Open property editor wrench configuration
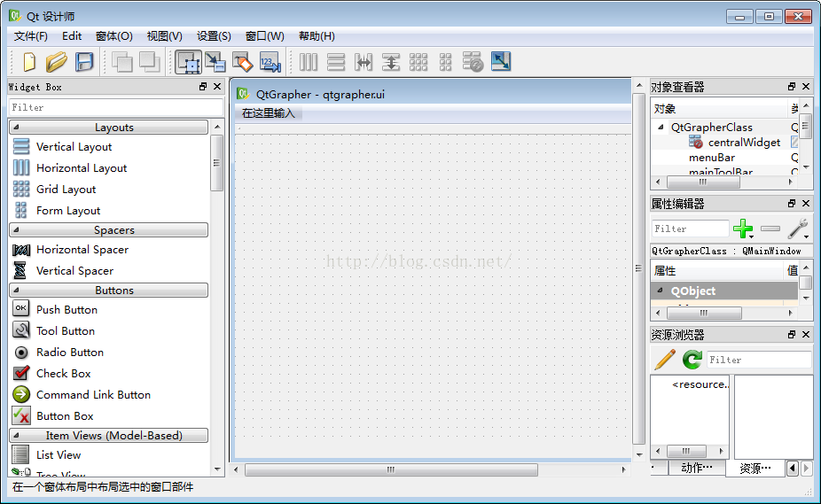Viewport: 821px width, 504px height. pos(799,229)
